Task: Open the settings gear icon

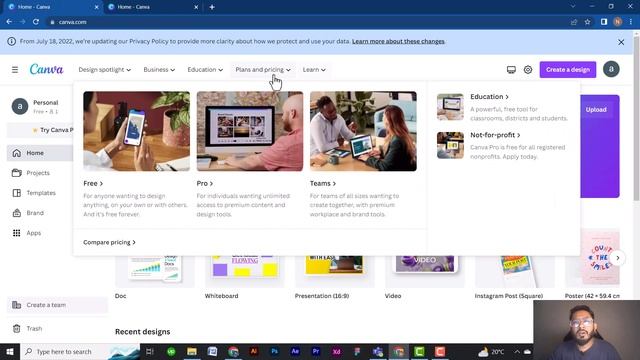Action: tap(528, 70)
